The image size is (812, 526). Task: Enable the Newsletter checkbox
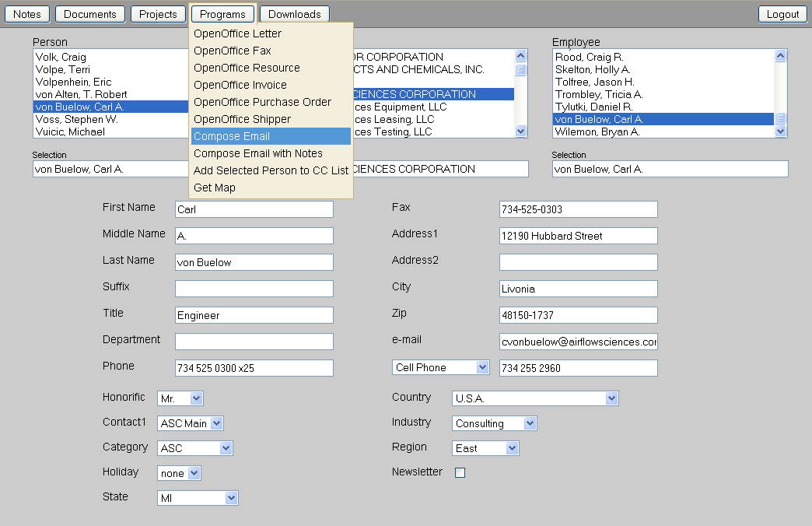(x=460, y=472)
